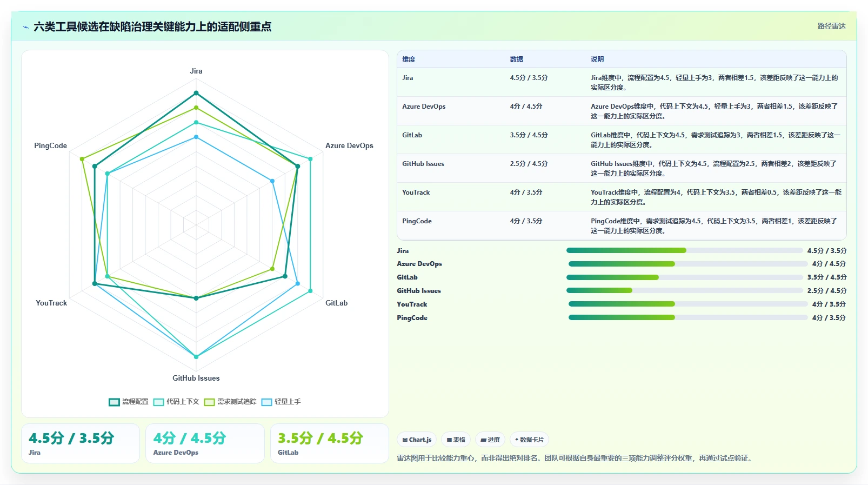Viewport: 868px width, 485px height.
Task: Click the GitLab axis label on the radar
Action: click(x=336, y=303)
